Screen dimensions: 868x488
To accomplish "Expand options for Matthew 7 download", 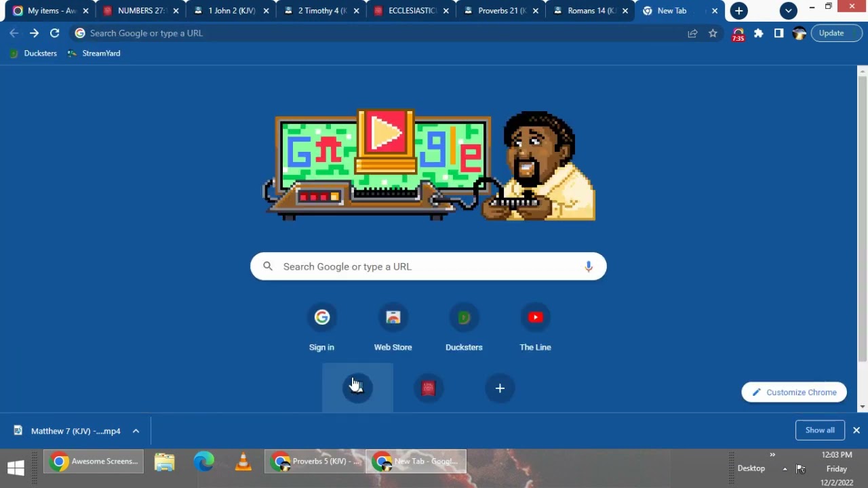I will pos(136,431).
